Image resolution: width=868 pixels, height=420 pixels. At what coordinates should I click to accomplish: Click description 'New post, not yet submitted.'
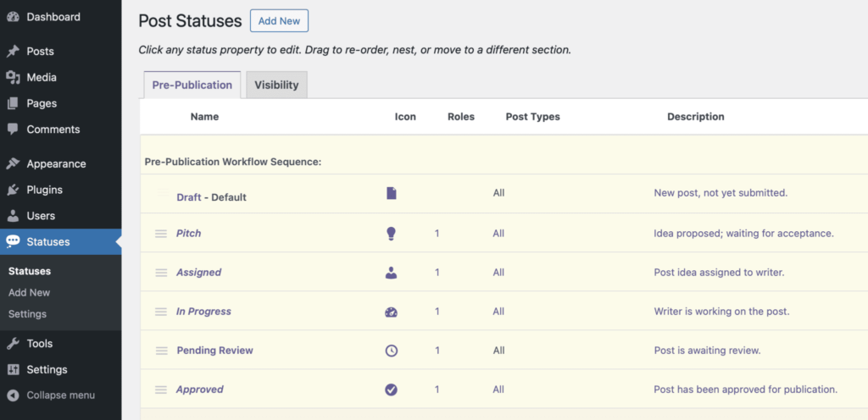(x=721, y=193)
